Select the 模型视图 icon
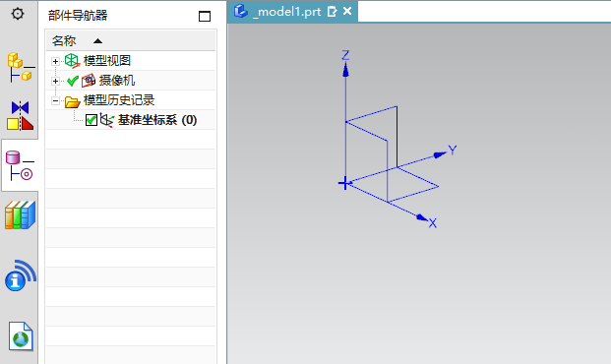611x364 pixels. (x=72, y=61)
